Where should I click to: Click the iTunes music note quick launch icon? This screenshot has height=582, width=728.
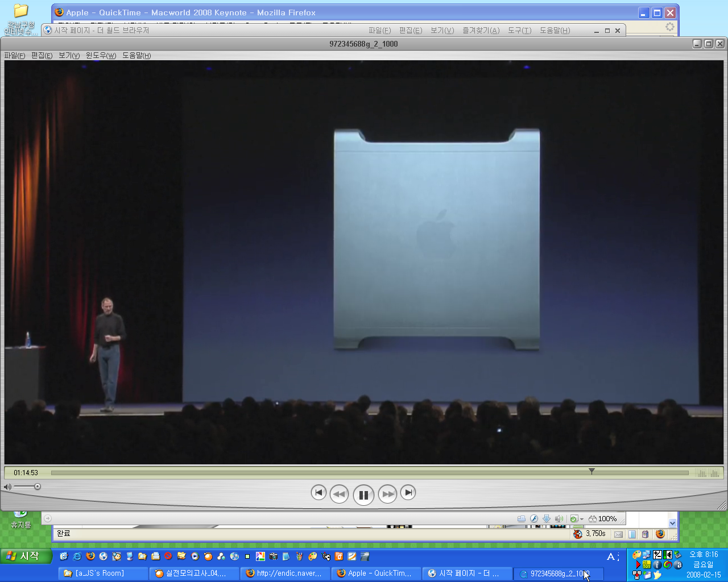click(x=234, y=556)
